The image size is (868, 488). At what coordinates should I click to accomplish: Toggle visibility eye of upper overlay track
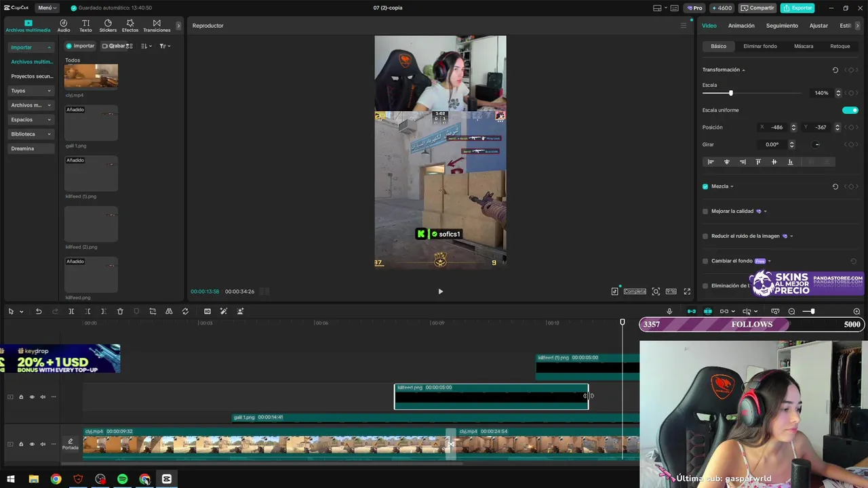pyautogui.click(x=32, y=397)
